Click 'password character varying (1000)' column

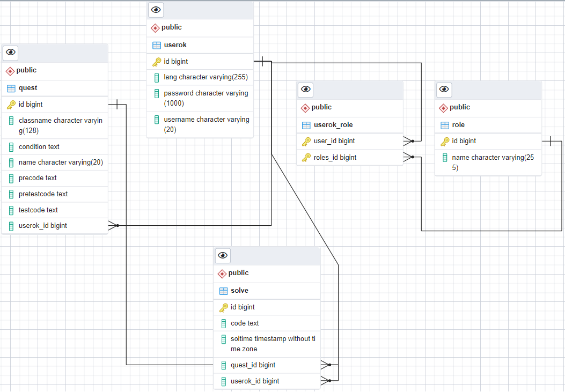click(206, 98)
